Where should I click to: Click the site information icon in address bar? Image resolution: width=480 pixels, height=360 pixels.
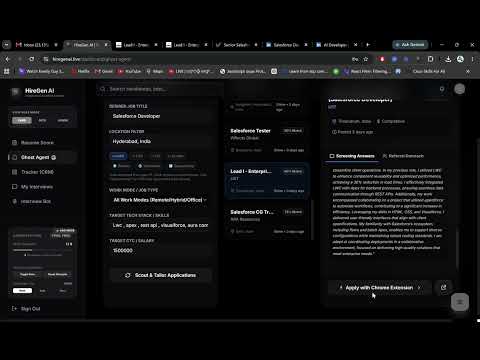click(46, 59)
